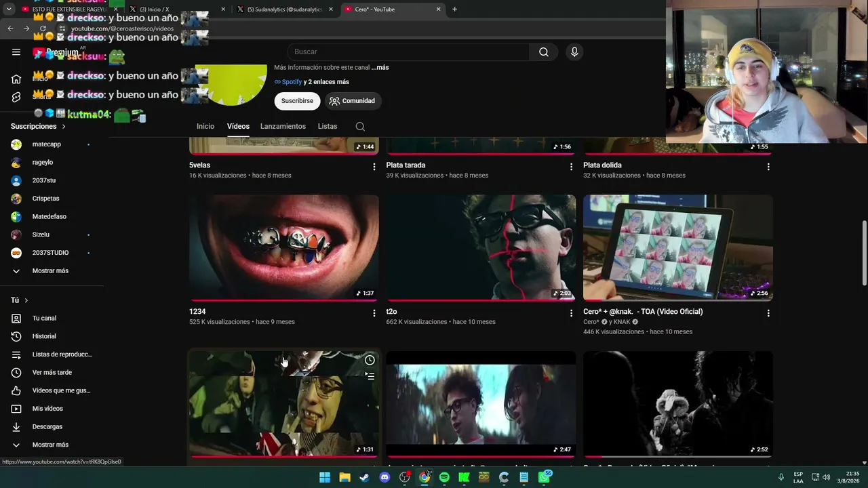
Task: Select the channel Vídeos tab
Action: pyautogui.click(x=238, y=127)
